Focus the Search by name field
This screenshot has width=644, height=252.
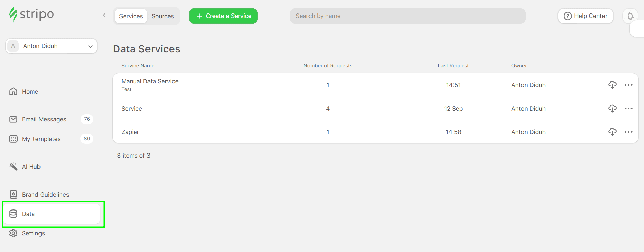[407, 16]
